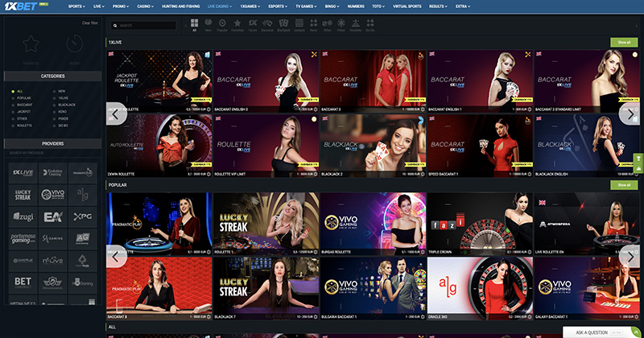Filter by XPG provider logo
Viewport: 644px width, 338px height.
pyautogui.click(x=83, y=216)
